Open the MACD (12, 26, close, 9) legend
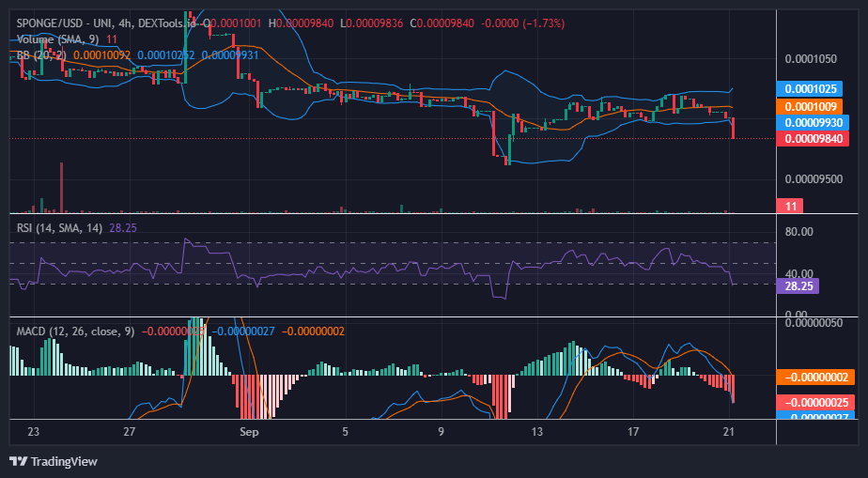This screenshot has height=478, width=868. click(x=75, y=332)
